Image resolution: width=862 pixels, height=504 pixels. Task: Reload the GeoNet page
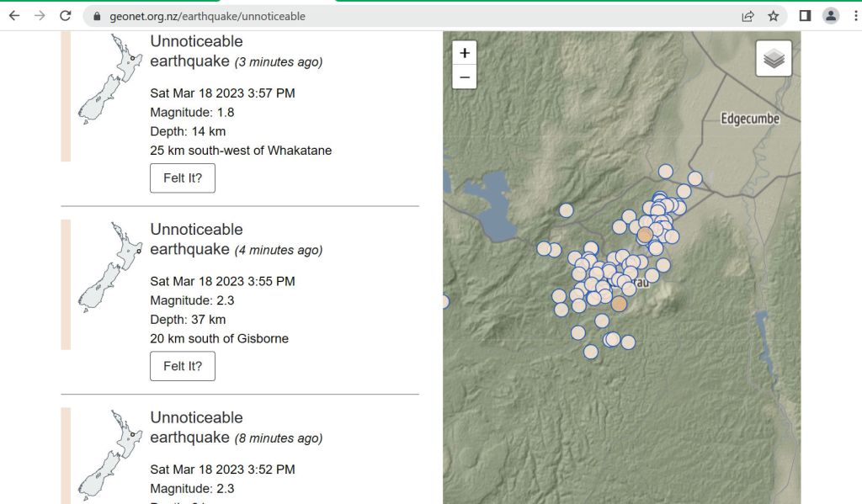tap(66, 16)
